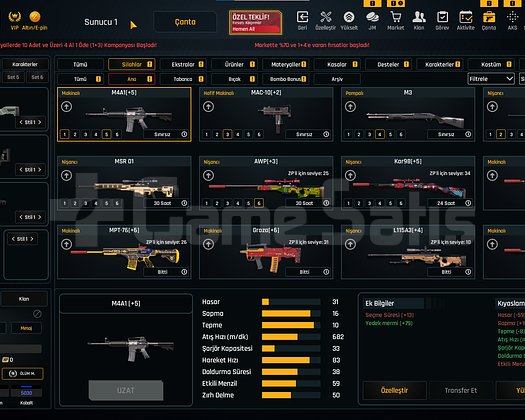
Task: Toggle slot 4 on M3 card
Action: click(380, 134)
